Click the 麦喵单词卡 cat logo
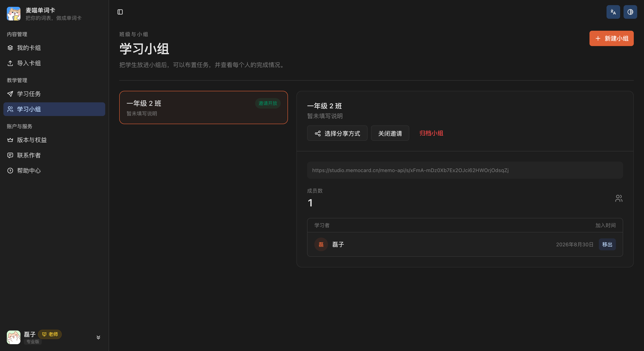 13,14
